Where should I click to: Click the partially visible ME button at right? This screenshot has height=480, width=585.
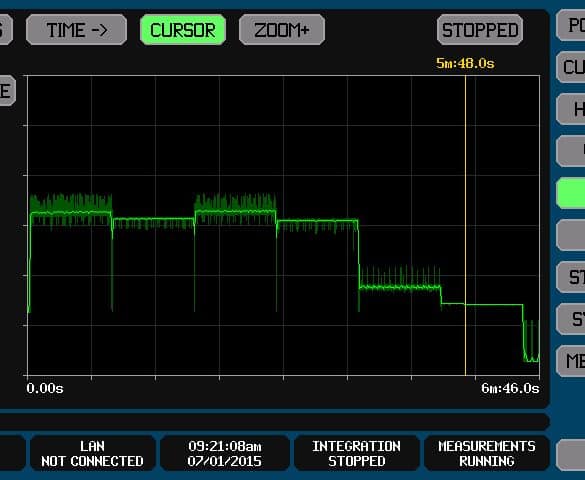pyautogui.click(x=571, y=361)
